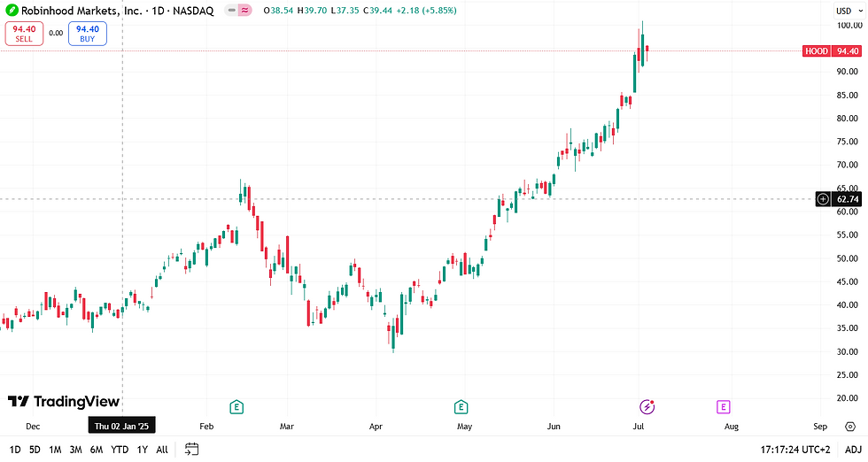The image size is (868, 462).
Task: Click the Robinhood green logo icon
Action: (11, 11)
